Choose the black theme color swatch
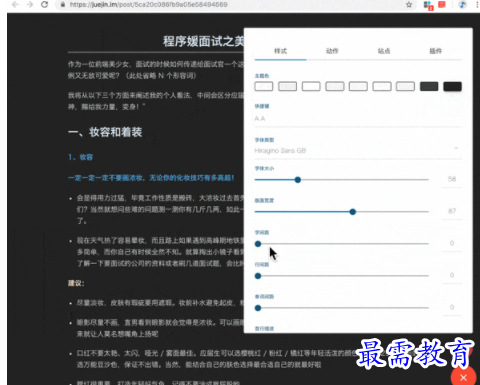 (x=452, y=87)
